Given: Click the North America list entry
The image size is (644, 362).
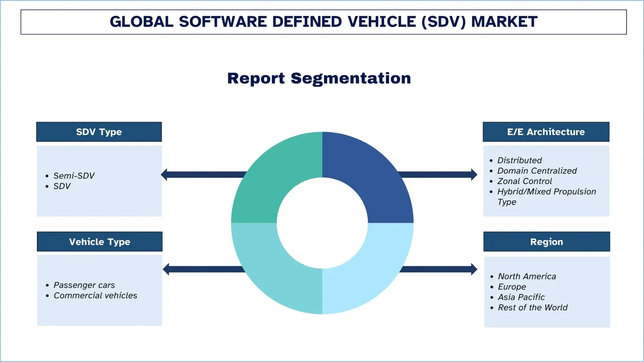Looking at the screenshot, I should 527,276.
